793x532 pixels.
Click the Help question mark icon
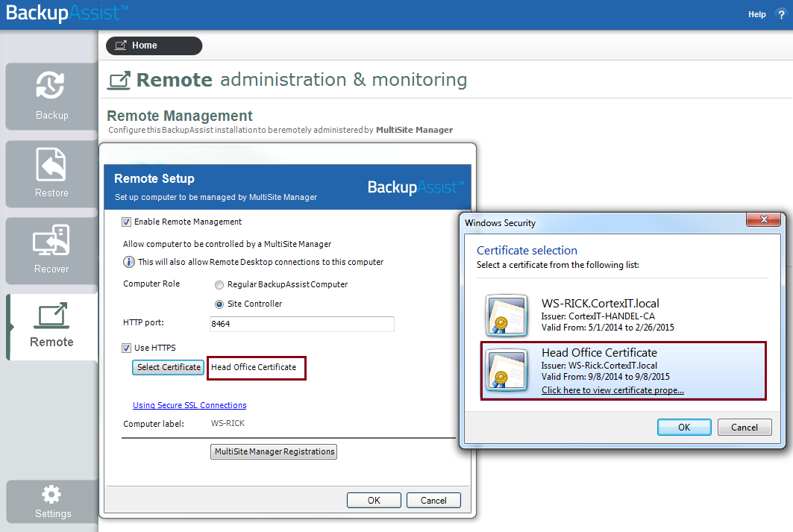pyautogui.click(x=781, y=15)
